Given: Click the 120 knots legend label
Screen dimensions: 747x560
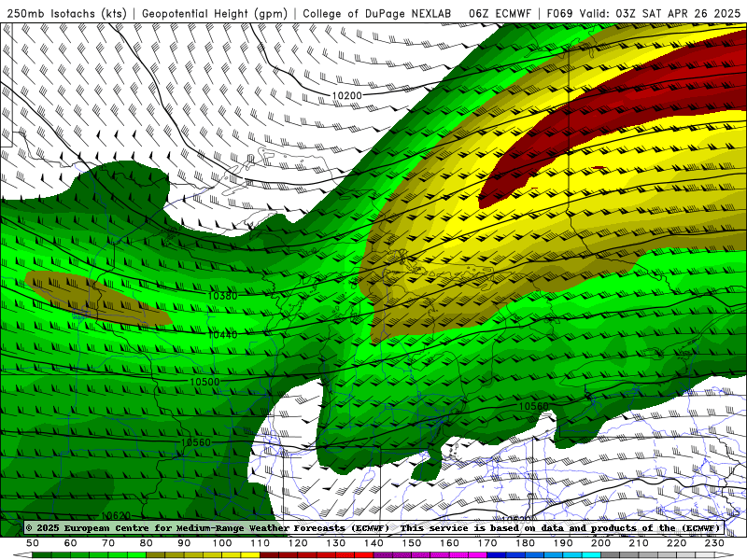Looking at the screenshot, I should pyautogui.click(x=298, y=543).
